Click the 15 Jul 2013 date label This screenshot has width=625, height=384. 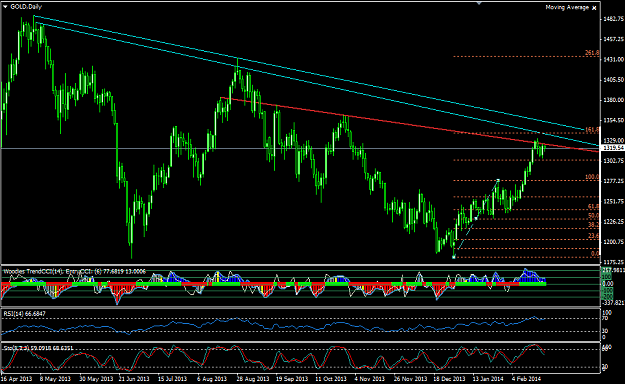[x=172, y=378]
